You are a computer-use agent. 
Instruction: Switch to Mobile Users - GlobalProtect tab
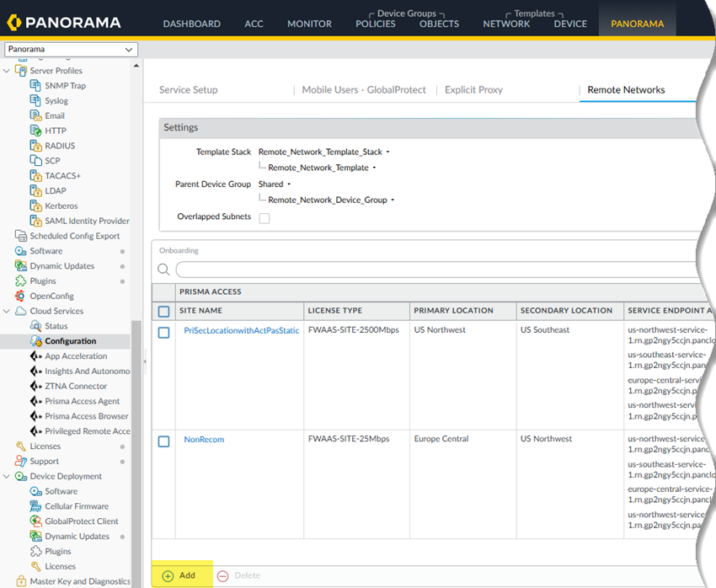pyautogui.click(x=364, y=90)
